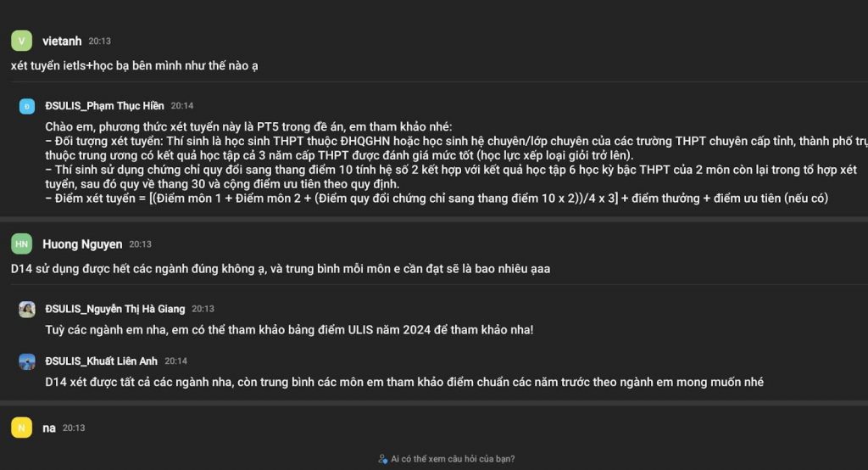Click the Điểm xét tuyển formula line
This screenshot has width=868, height=470.
[437, 199]
